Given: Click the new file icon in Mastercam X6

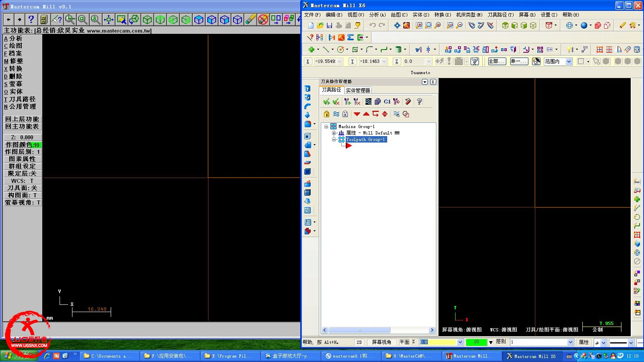Looking at the screenshot, I should pyautogui.click(x=311, y=25).
